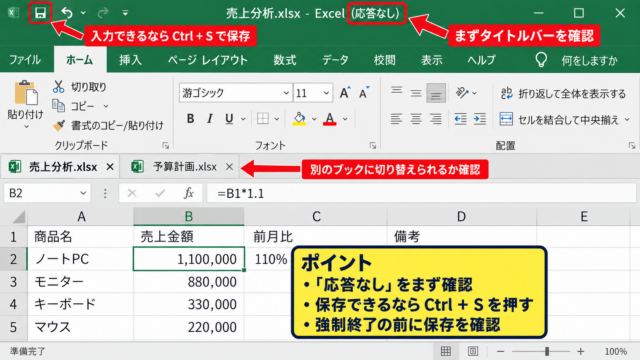
Task: Close the 予算計画.xlsx workbook tab
Action: point(229,167)
